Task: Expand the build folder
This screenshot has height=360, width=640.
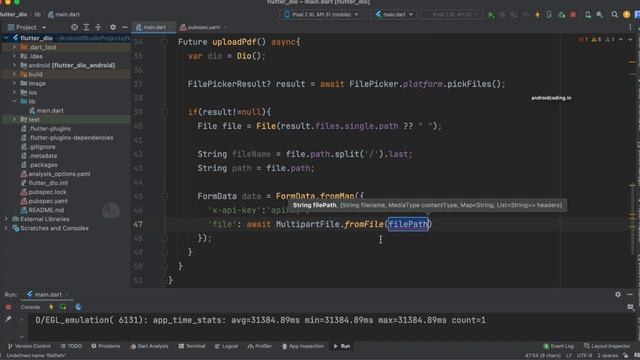Action: click(14, 74)
